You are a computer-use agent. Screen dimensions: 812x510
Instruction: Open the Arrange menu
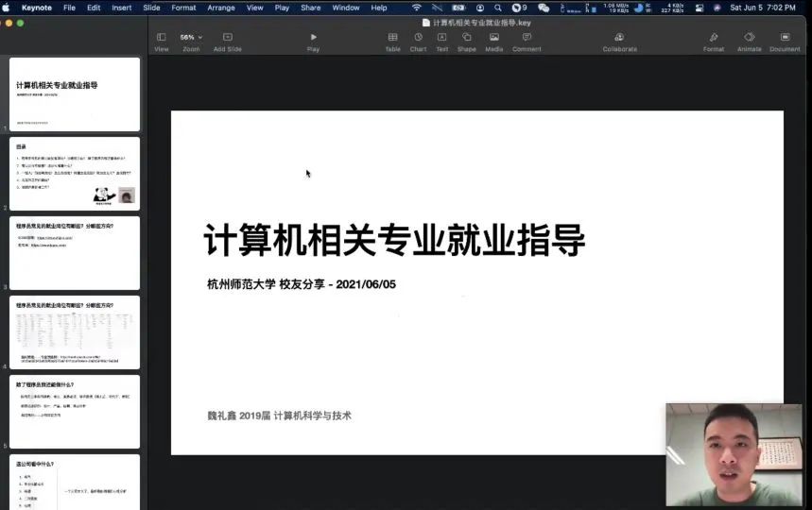[x=221, y=8]
